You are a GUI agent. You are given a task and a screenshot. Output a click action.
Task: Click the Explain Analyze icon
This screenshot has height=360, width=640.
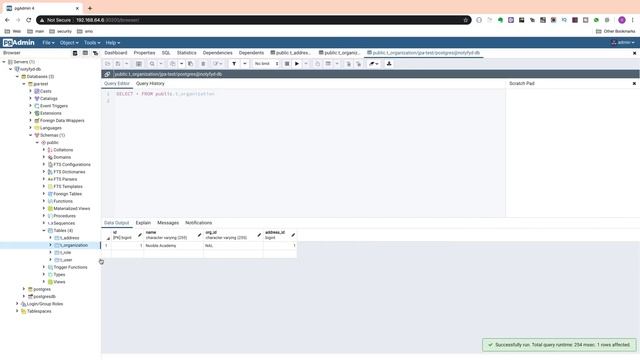coord(328,64)
